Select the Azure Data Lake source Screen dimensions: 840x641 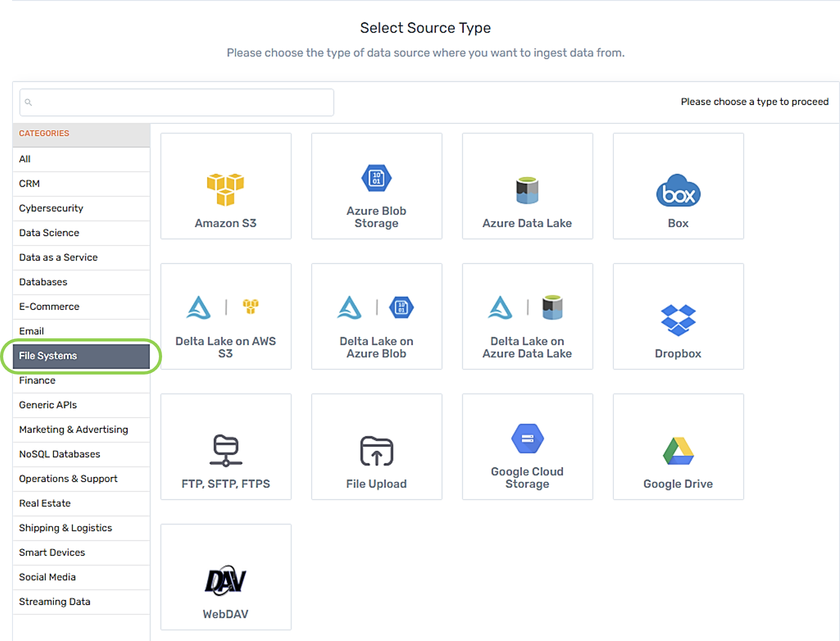(x=527, y=186)
